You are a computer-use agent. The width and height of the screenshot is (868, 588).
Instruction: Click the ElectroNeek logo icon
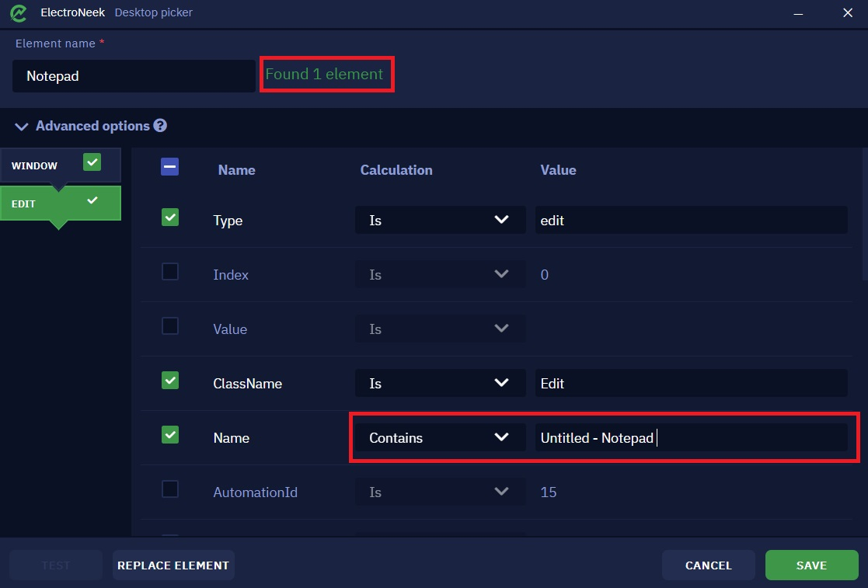pyautogui.click(x=19, y=12)
